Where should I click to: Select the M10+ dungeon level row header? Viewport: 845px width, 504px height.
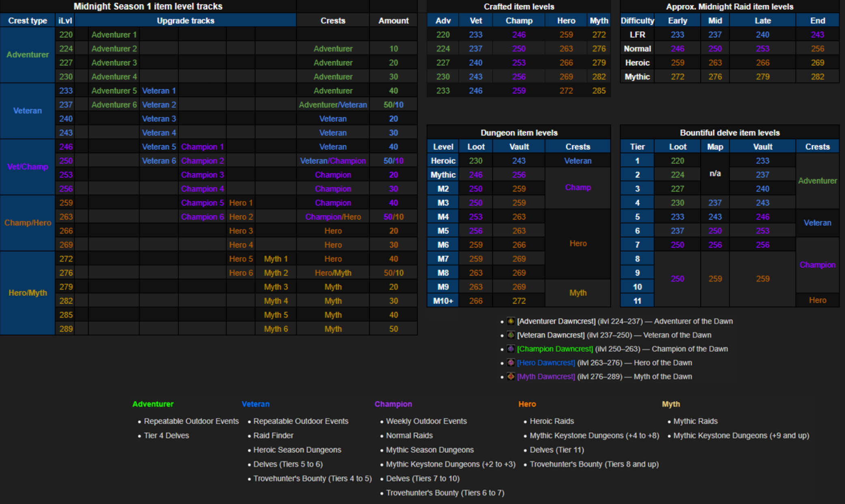443,301
